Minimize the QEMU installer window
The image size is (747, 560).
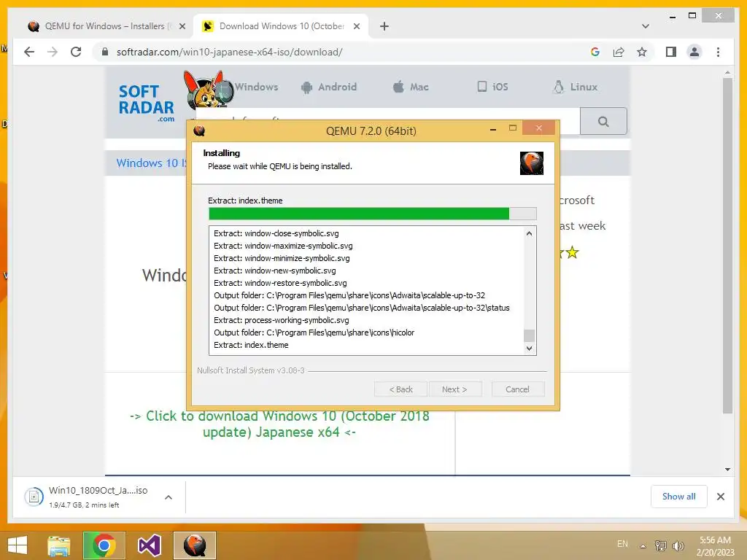click(x=493, y=128)
